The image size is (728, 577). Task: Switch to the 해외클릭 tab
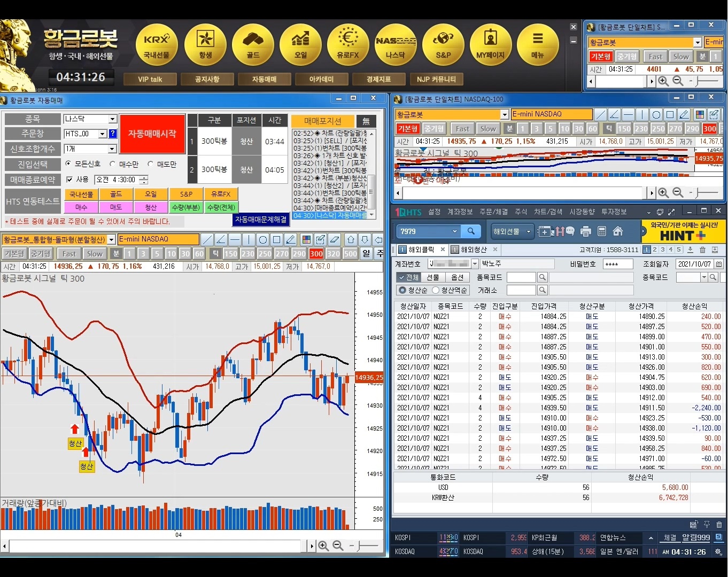421,249
